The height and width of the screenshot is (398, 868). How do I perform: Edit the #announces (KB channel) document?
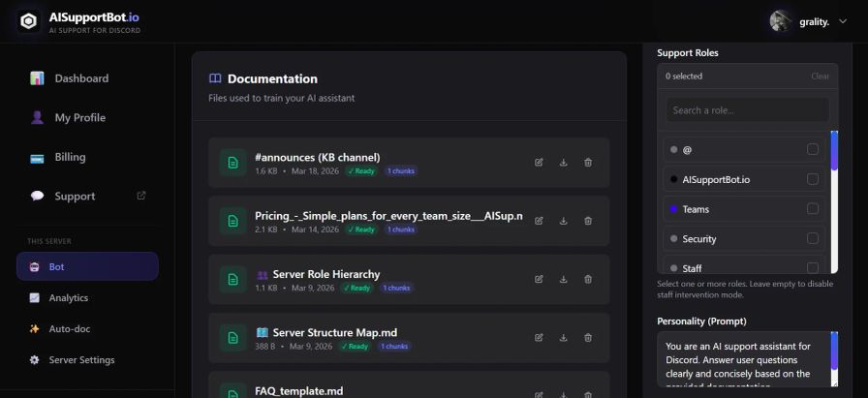539,162
